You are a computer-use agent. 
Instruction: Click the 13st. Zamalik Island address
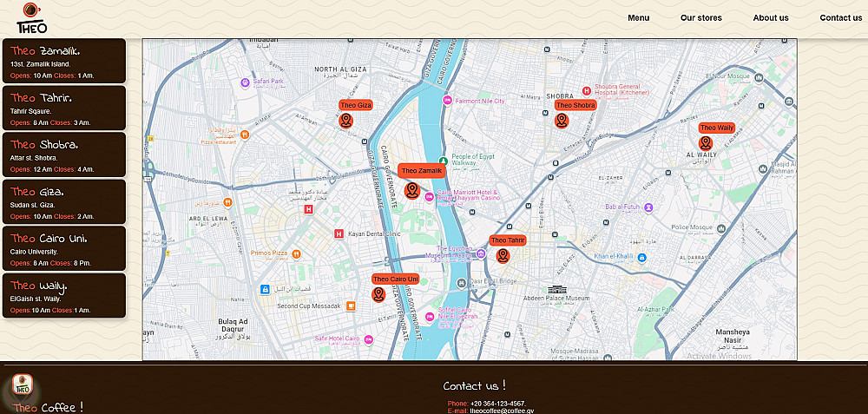(41, 64)
